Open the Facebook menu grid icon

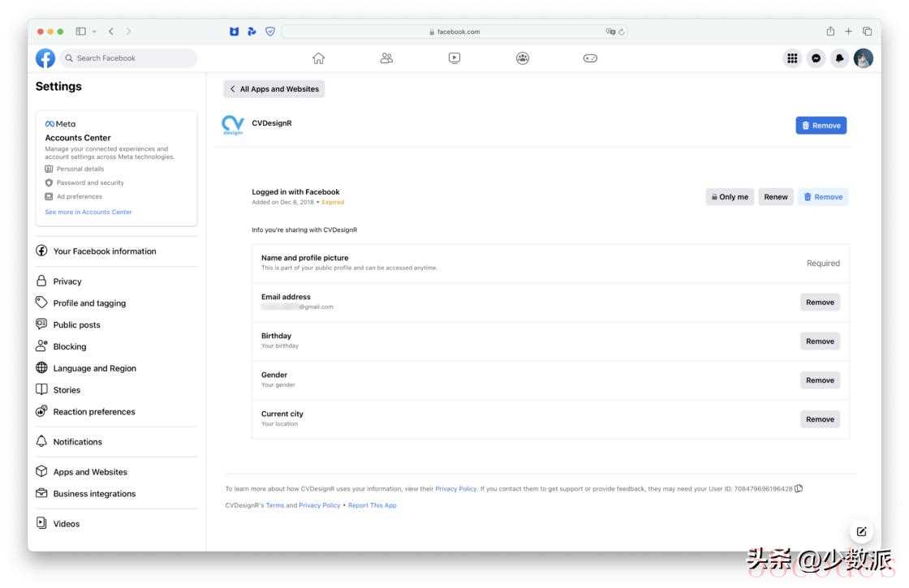[792, 58]
